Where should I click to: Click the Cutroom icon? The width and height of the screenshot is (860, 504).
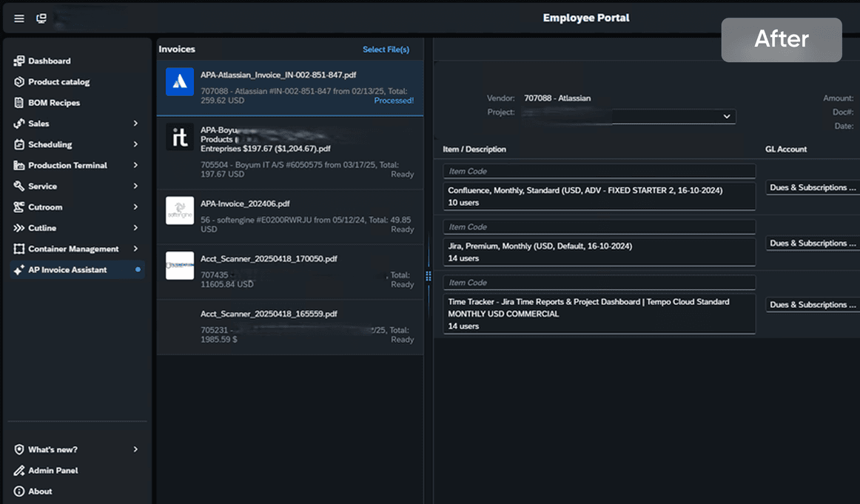[19, 206]
